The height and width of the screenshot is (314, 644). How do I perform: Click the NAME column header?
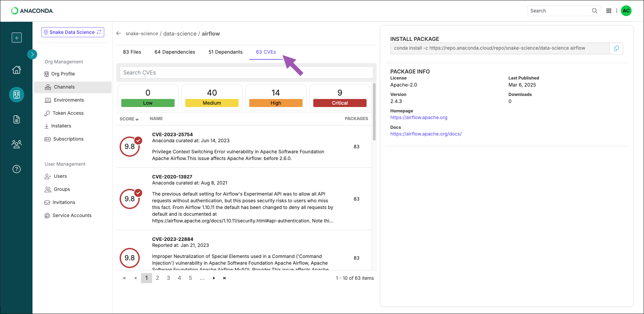[x=156, y=118]
